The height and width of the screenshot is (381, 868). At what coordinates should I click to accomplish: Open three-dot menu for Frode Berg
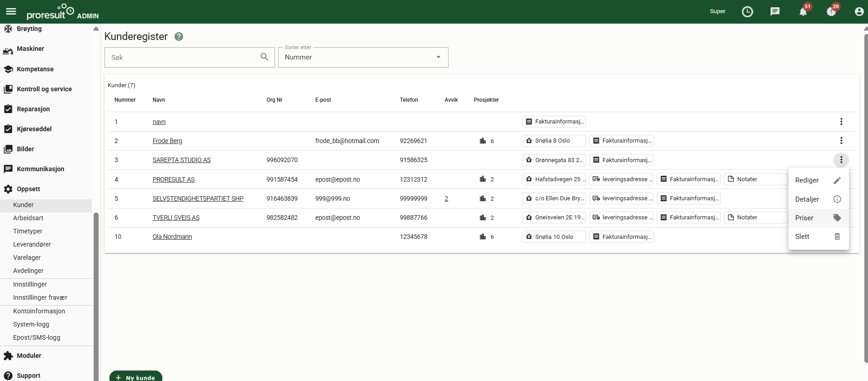pyautogui.click(x=841, y=141)
